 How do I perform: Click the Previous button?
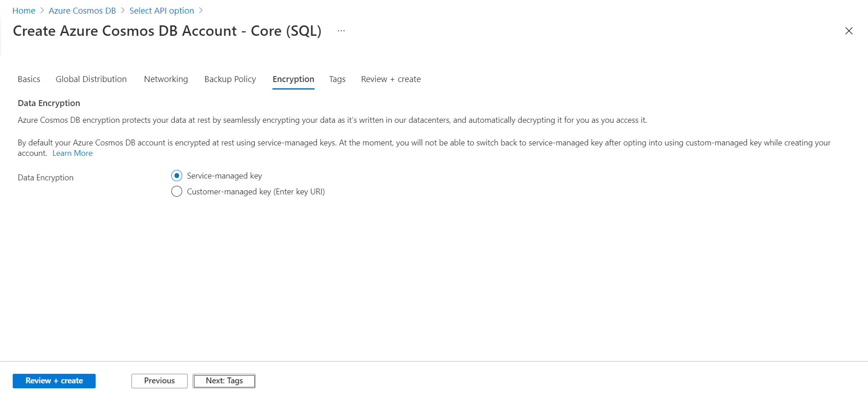coord(160,381)
